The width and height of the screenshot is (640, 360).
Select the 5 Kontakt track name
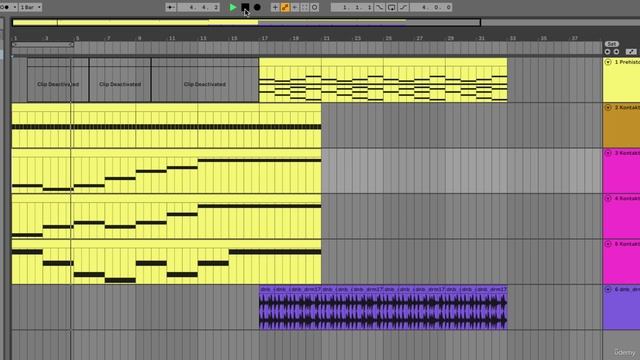pos(627,244)
